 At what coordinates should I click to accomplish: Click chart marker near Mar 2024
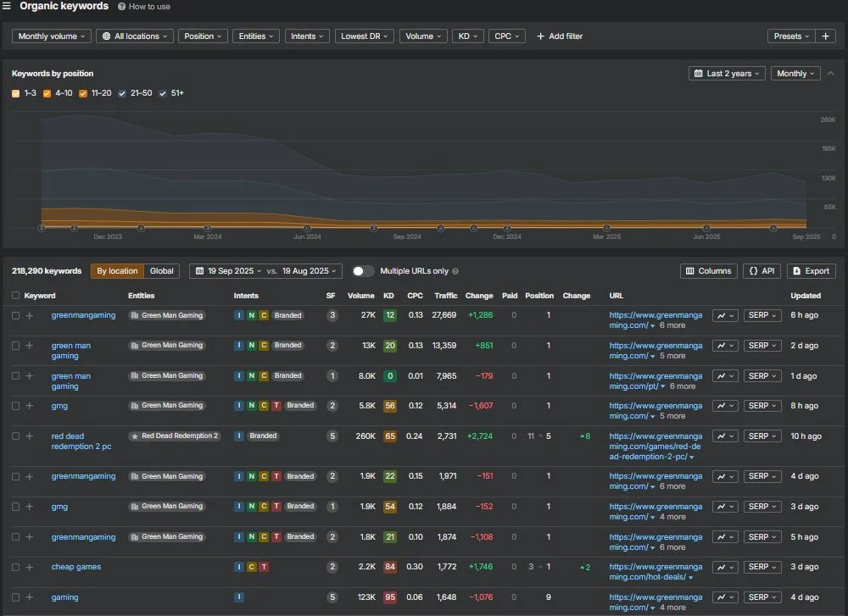[207, 228]
